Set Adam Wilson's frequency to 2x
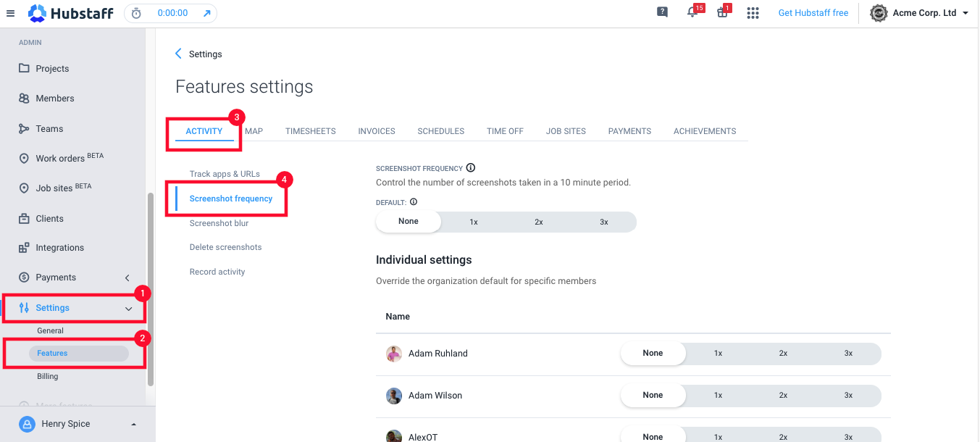The width and height of the screenshot is (980, 442). tap(784, 396)
